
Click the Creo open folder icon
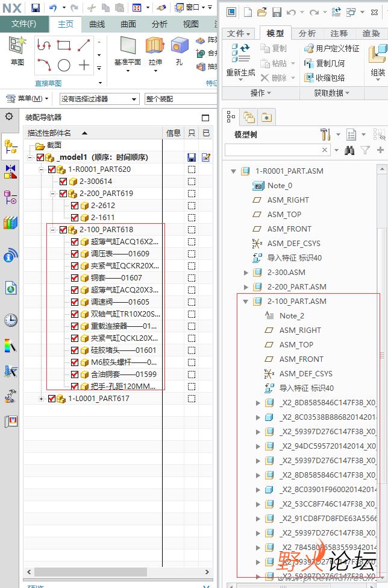[x=262, y=13]
